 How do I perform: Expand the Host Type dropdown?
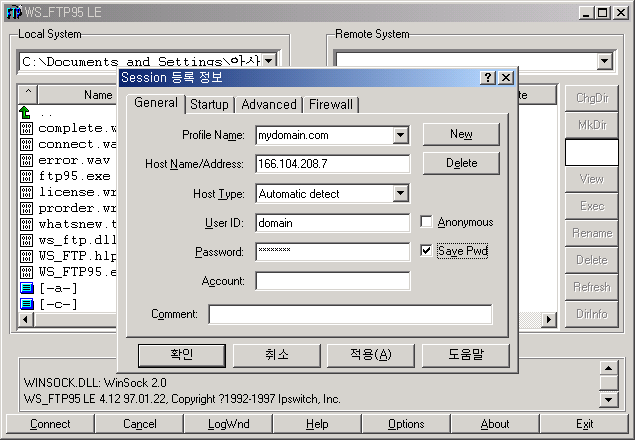pos(400,194)
